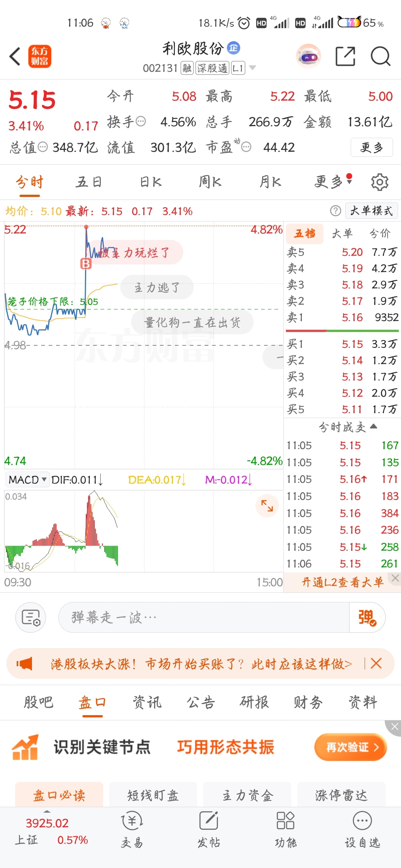Tap the L1 level tag
This screenshot has height=868, width=401.
click(x=238, y=68)
